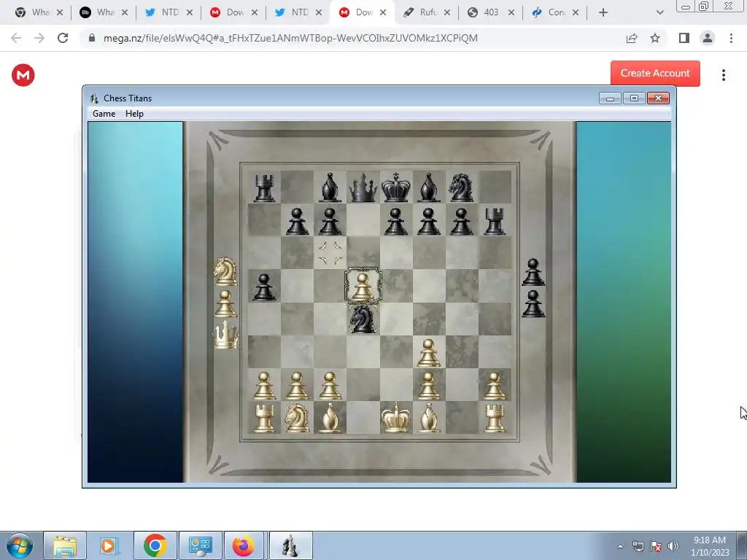
Task: Click the black knight on g8
Action: (461, 187)
